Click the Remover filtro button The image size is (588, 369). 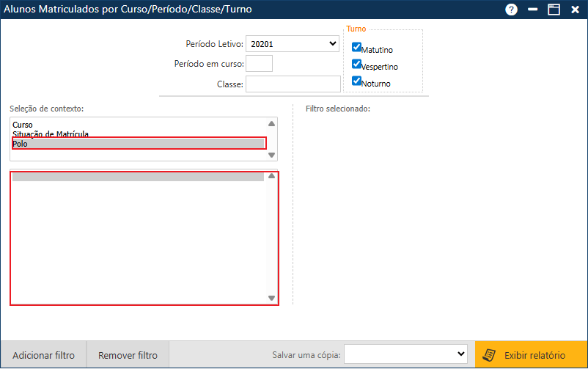[x=128, y=355]
